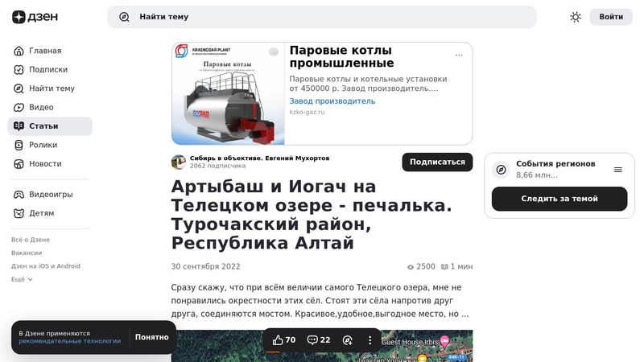This screenshot has width=644, height=362.
Task: Open the Видеоигры gamepad icon
Action: [19, 195]
